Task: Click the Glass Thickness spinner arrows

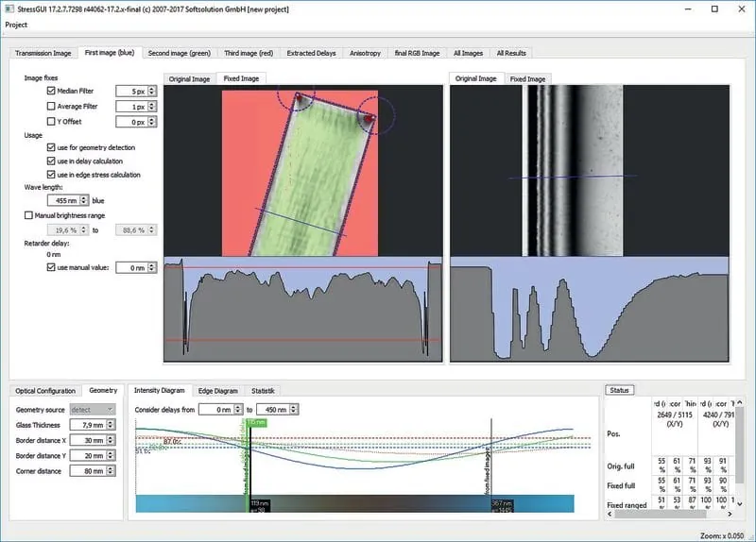Action: pos(112,425)
